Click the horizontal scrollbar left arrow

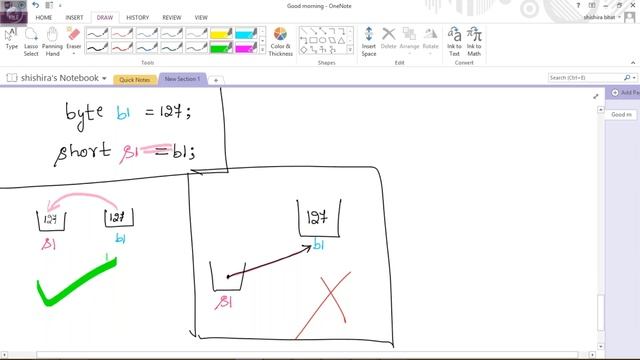coord(3,355)
